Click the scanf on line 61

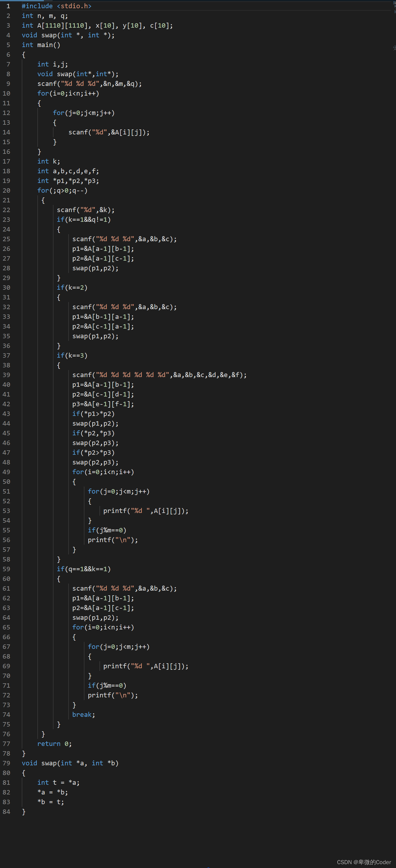click(125, 588)
